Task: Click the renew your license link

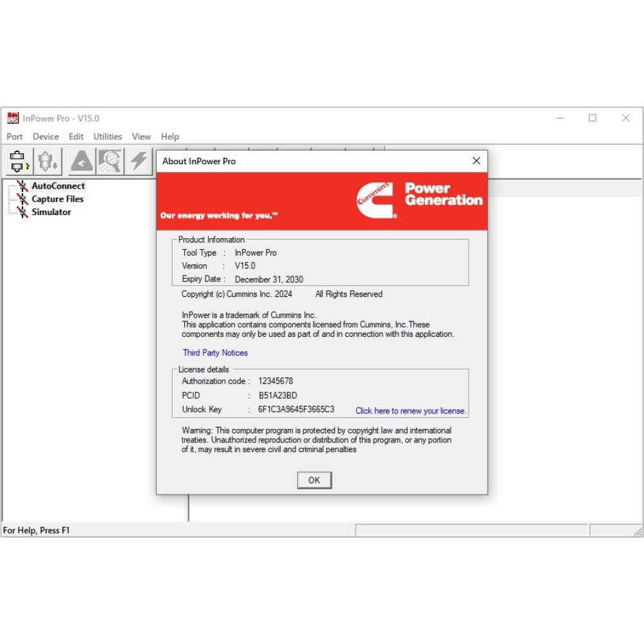Action: (411, 411)
